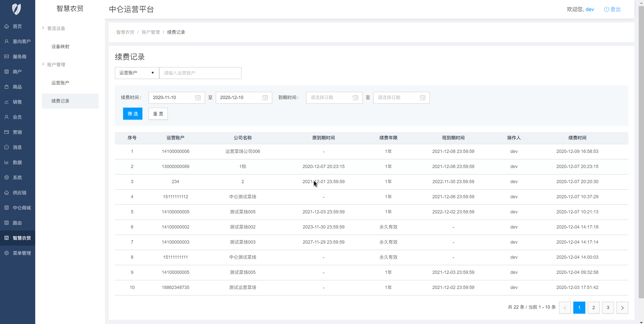This screenshot has height=324, width=644.
Task: Open the 运营账户 search type dropdown
Action: click(137, 73)
